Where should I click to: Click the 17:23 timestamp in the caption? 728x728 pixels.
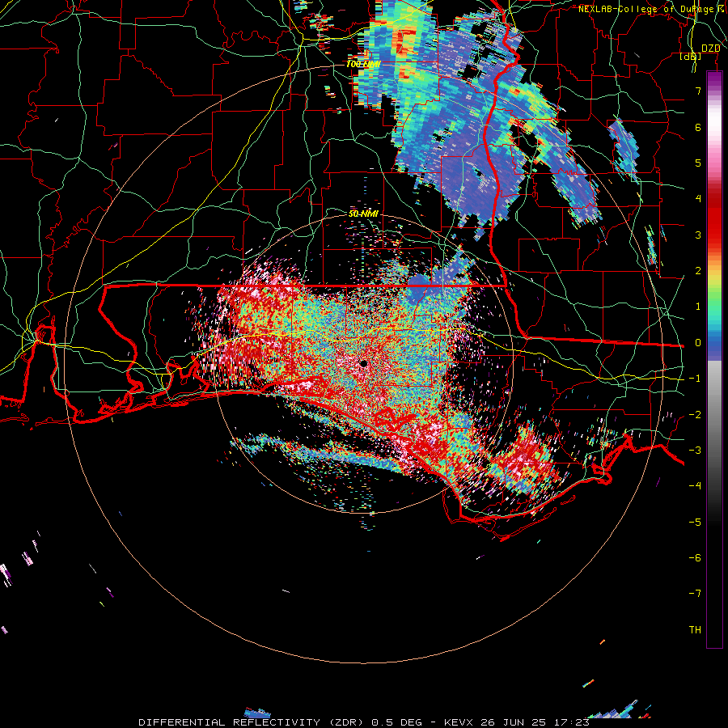coord(574,722)
